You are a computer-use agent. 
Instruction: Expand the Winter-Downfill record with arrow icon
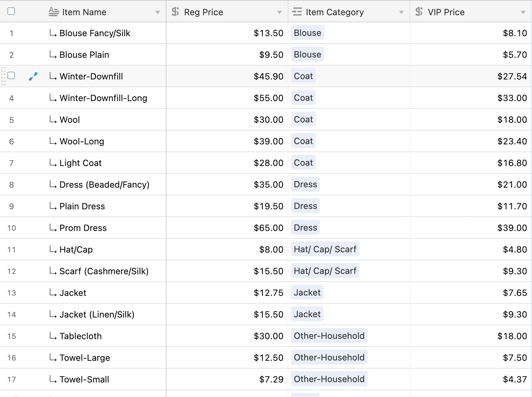coord(33,76)
